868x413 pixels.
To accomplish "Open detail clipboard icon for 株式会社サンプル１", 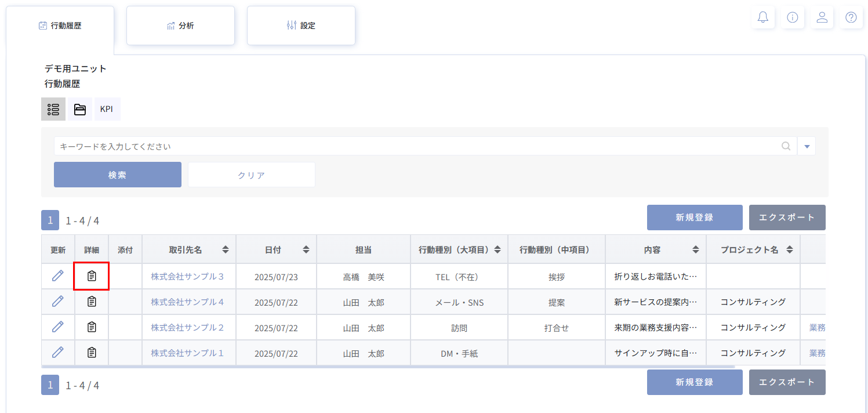I will tap(92, 353).
